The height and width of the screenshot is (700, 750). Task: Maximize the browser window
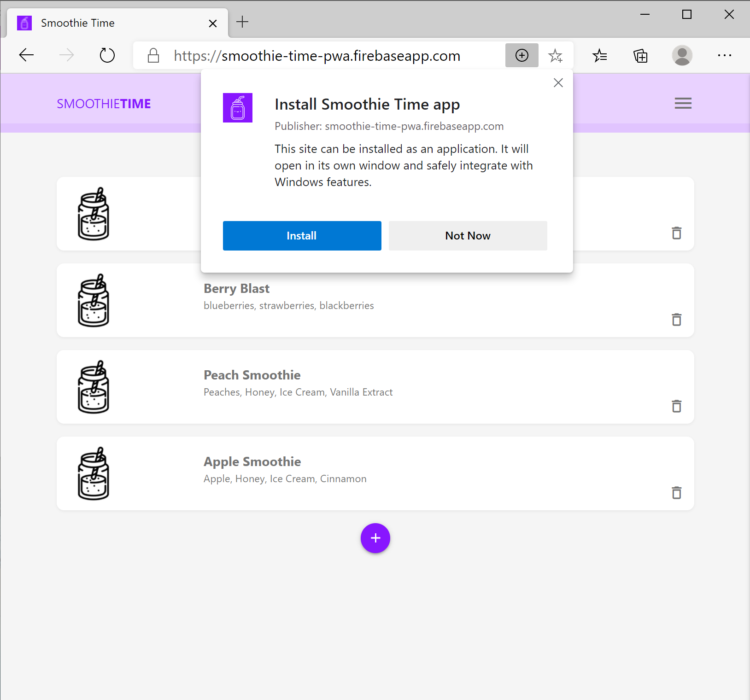click(687, 14)
